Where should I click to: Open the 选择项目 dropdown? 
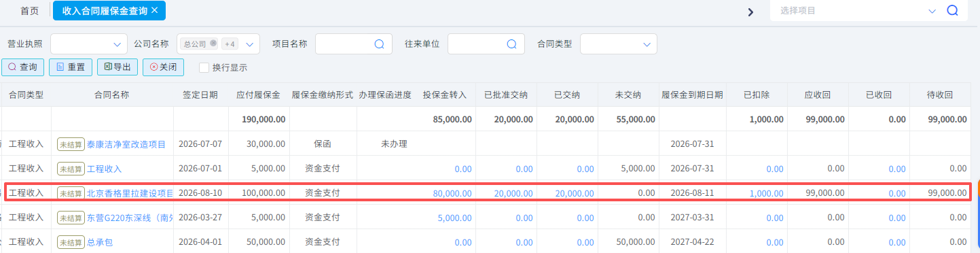coord(932,11)
